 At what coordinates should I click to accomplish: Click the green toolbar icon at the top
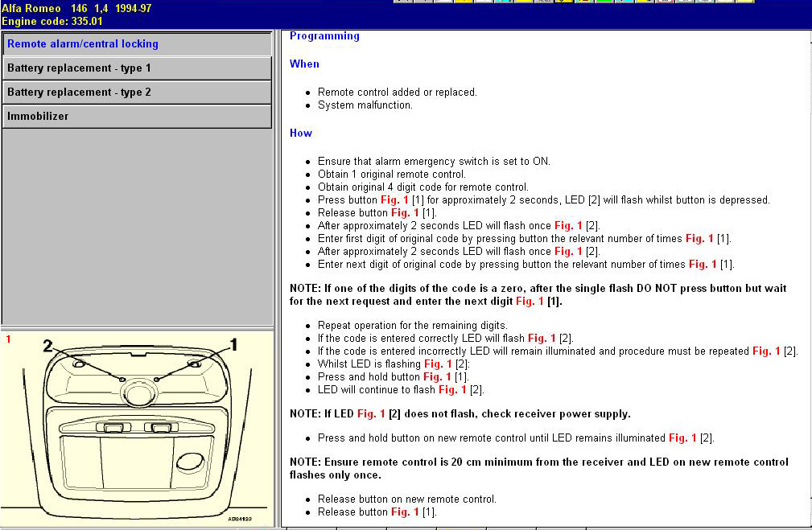[x=604, y=3]
